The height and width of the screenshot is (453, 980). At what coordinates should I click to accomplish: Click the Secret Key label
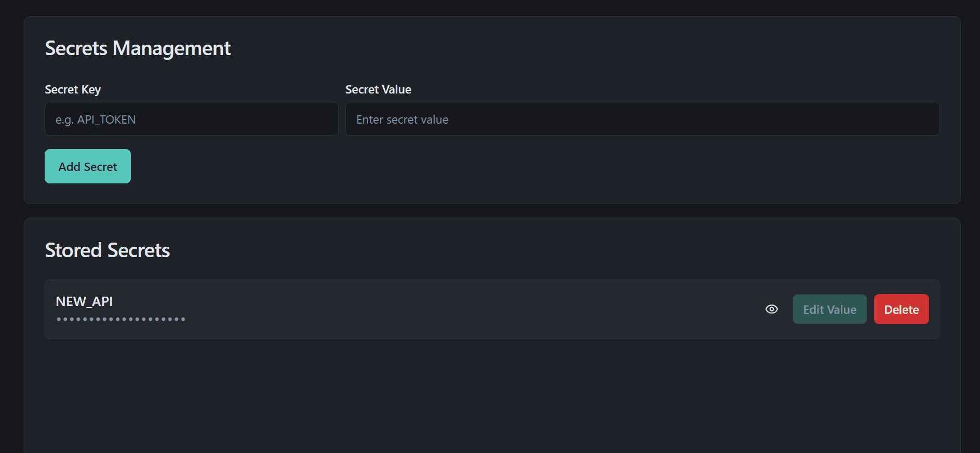(x=73, y=89)
